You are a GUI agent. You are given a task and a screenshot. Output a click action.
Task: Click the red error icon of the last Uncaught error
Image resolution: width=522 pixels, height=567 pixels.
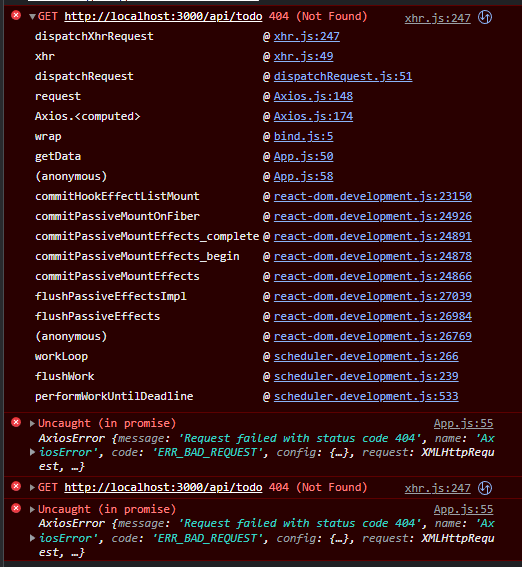coord(16,508)
